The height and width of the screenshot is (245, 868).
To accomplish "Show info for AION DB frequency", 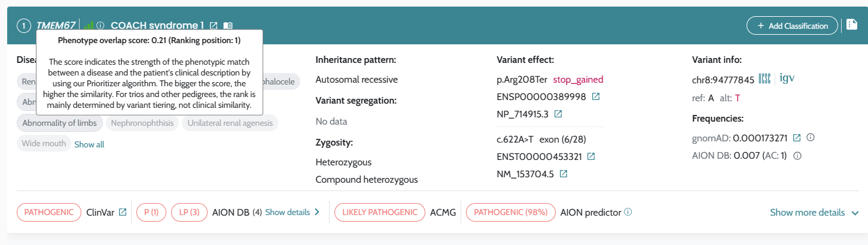I will (797, 156).
